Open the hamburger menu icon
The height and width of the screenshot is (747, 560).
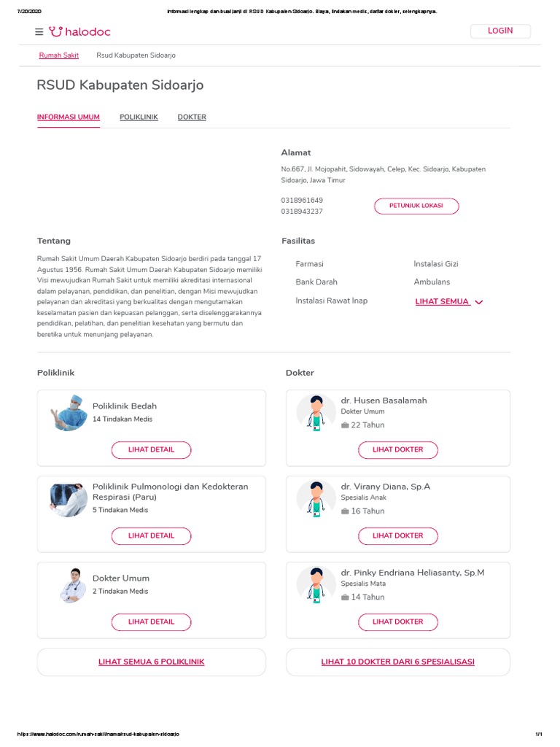pyautogui.click(x=39, y=32)
